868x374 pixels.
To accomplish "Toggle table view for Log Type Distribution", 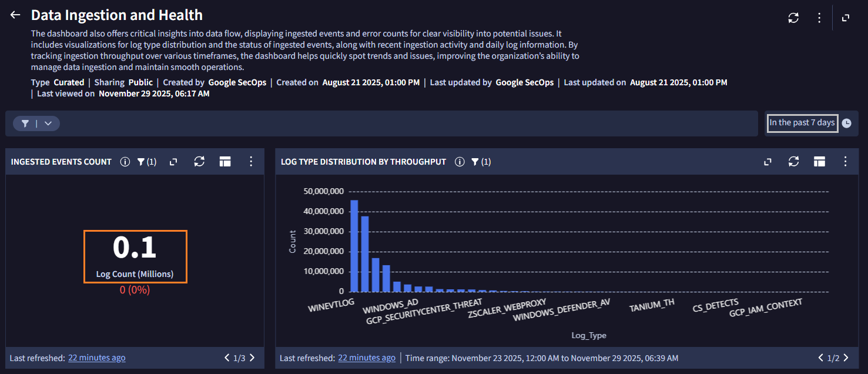I will (x=820, y=162).
